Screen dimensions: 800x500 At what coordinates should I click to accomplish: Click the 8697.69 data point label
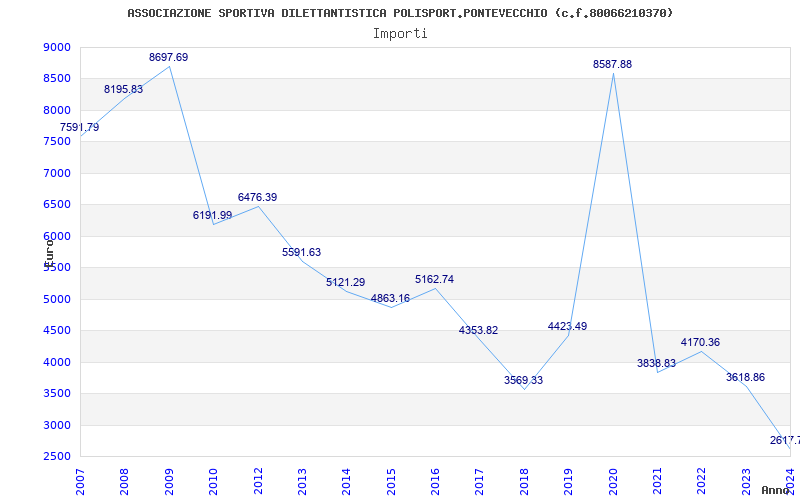point(168,58)
